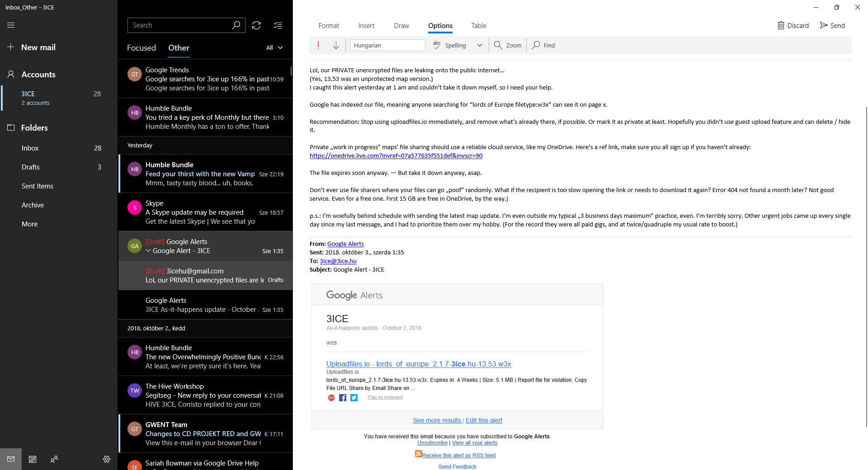Screen dimensions: 868x470
Task: Mark message as high importance
Action: [318, 45]
